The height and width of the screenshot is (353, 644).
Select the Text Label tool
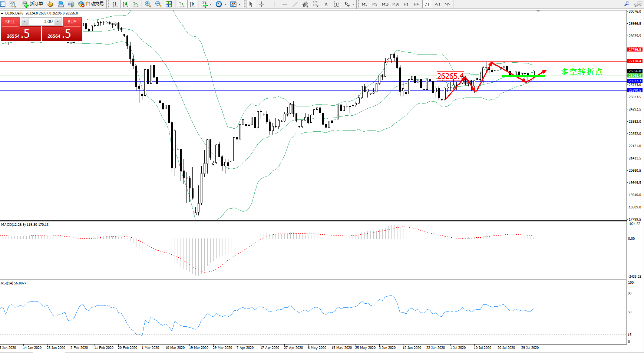click(x=336, y=4)
